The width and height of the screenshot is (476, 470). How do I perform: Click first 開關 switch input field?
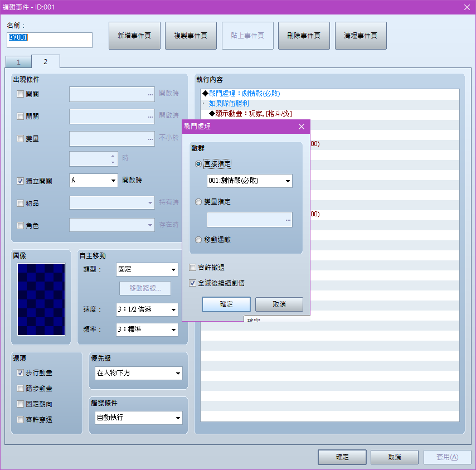[112, 94]
